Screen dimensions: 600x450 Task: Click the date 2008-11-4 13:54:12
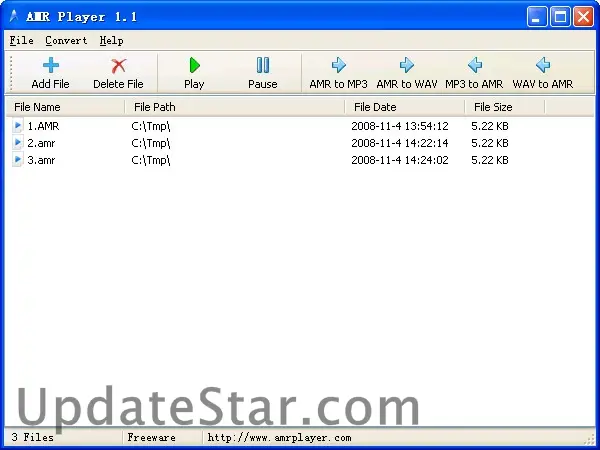(400, 126)
